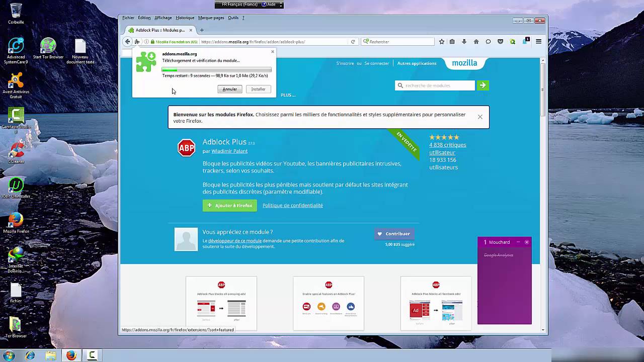Click the Windows Start button

9,355
